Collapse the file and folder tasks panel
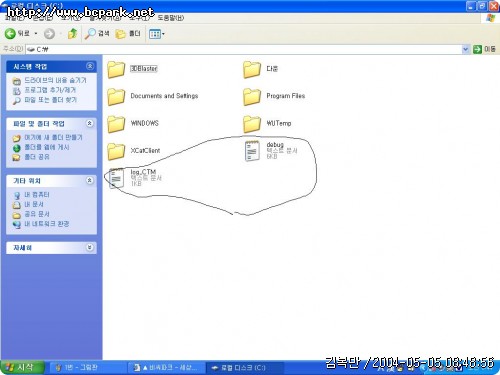 pos(90,123)
